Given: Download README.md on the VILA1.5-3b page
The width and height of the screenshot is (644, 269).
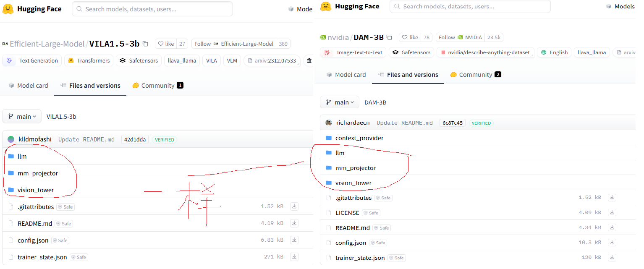Looking at the screenshot, I should [294, 223].
